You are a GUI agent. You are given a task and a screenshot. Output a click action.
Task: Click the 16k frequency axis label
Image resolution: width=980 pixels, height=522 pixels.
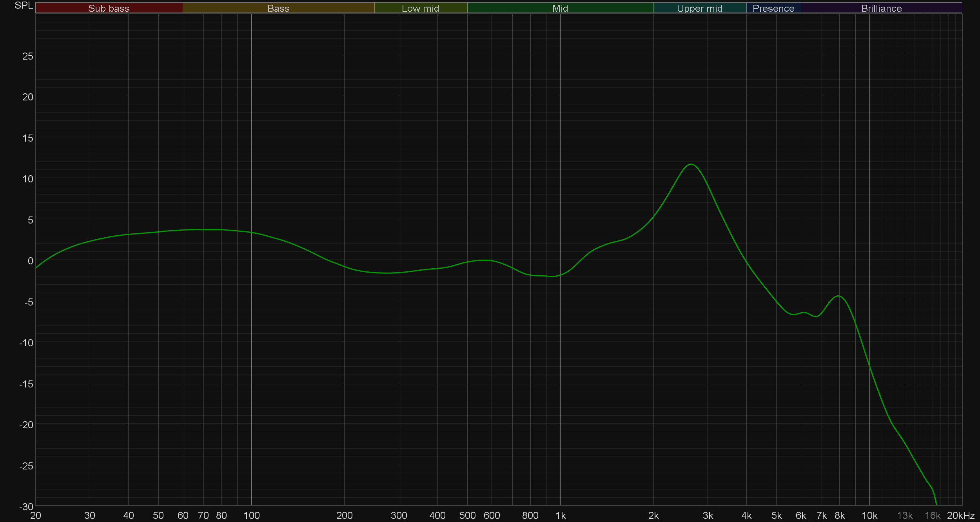click(x=933, y=516)
